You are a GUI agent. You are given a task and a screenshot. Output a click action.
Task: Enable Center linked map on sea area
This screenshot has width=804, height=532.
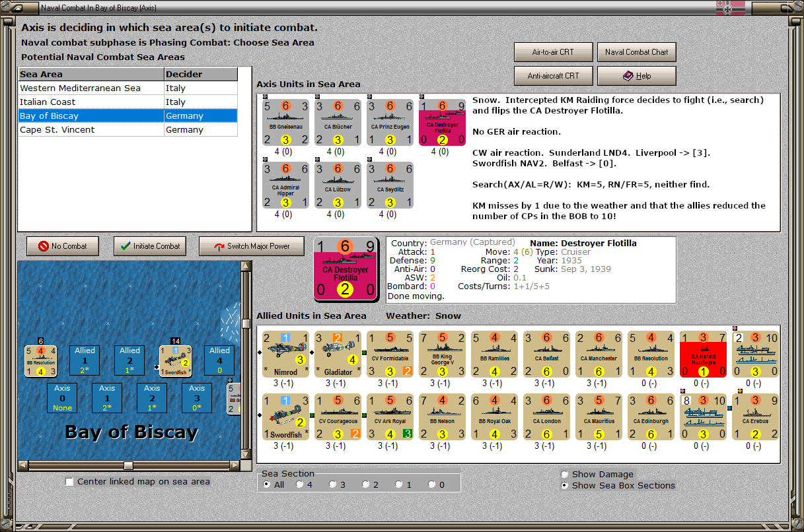point(70,482)
